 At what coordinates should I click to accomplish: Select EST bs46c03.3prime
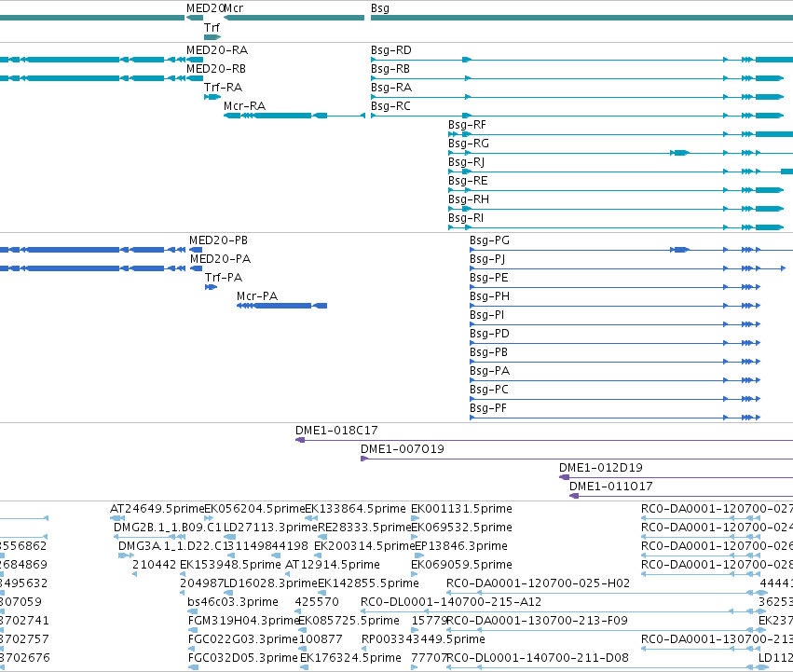pyautogui.click(x=233, y=603)
